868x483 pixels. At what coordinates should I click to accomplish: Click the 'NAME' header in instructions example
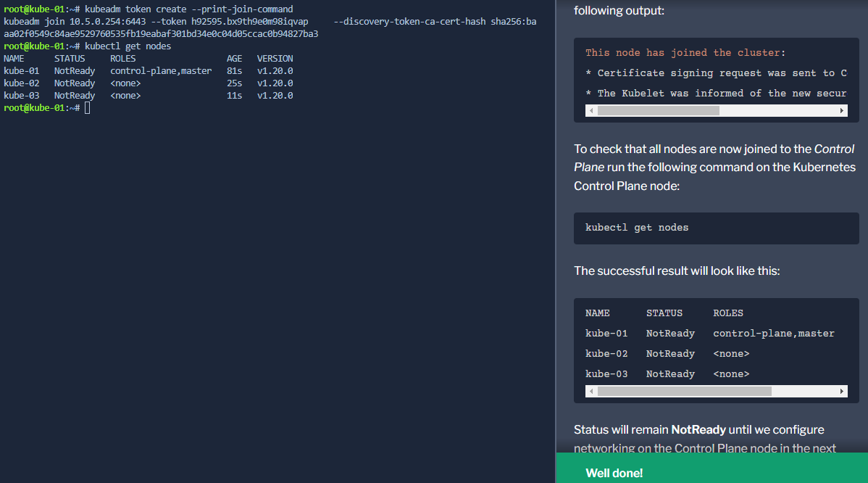597,313
